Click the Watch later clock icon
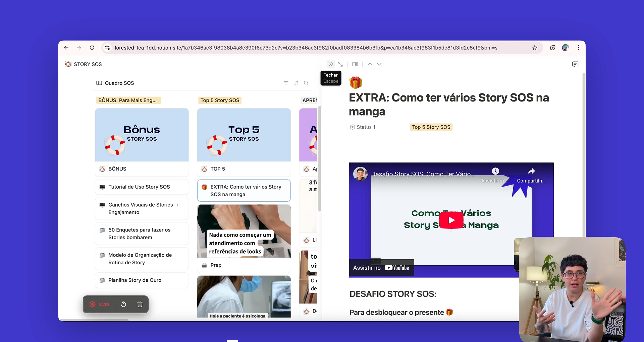The width and height of the screenshot is (644, 342). point(495,171)
